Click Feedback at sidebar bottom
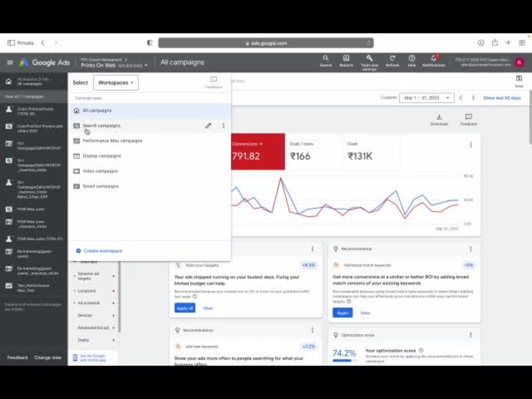532x399 pixels. tap(18, 358)
